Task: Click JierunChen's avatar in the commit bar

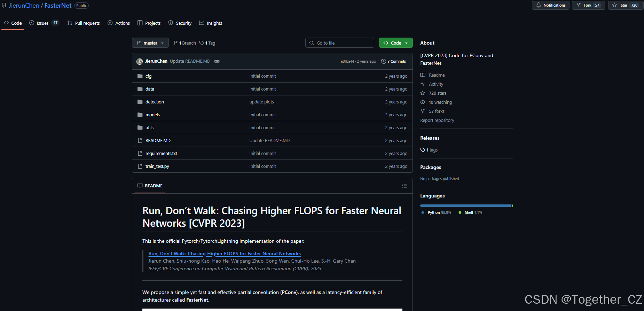Action: 140,61
